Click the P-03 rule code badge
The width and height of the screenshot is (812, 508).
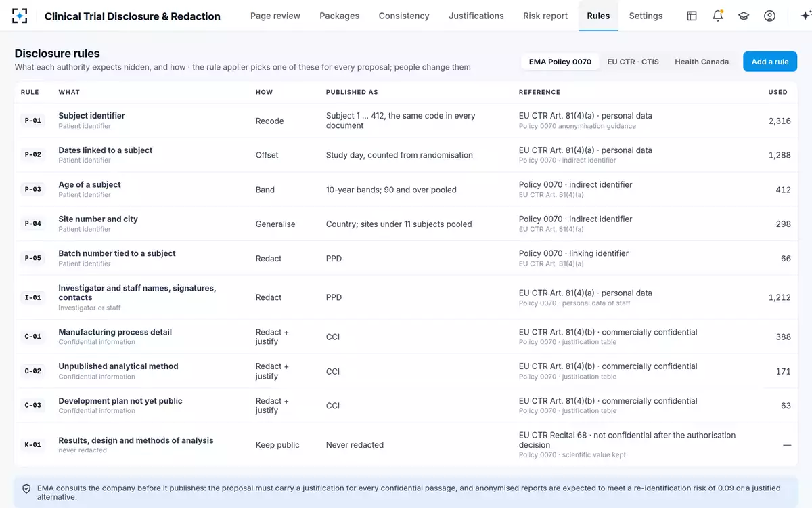click(x=33, y=190)
